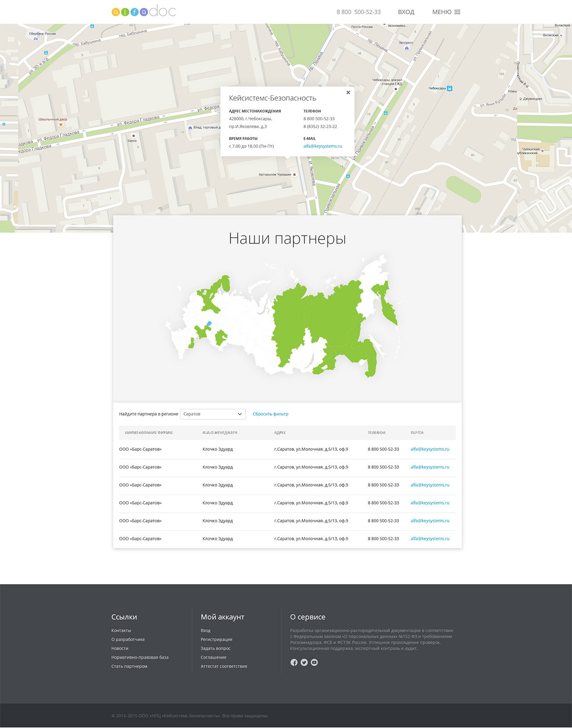Click the Чебоксары train station map icon

449,88
